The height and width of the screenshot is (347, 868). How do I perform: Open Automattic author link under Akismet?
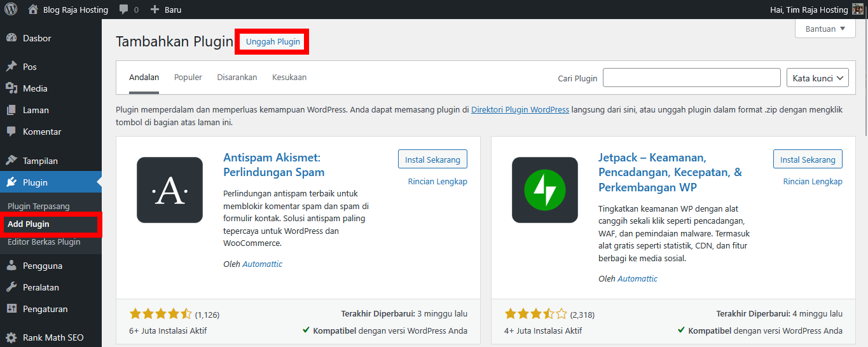tap(262, 264)
